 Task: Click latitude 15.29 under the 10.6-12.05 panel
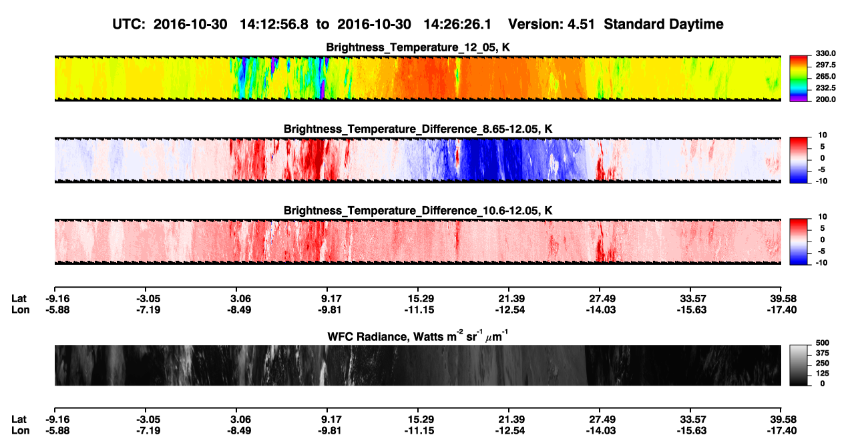point(419,298)
